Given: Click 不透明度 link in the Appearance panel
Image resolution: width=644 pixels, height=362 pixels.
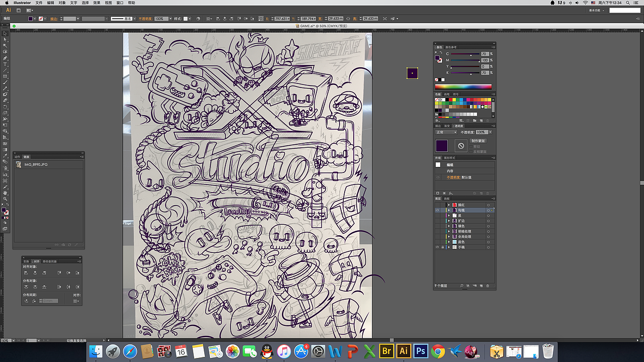Looking at the screenshot, I should point(454,177).
